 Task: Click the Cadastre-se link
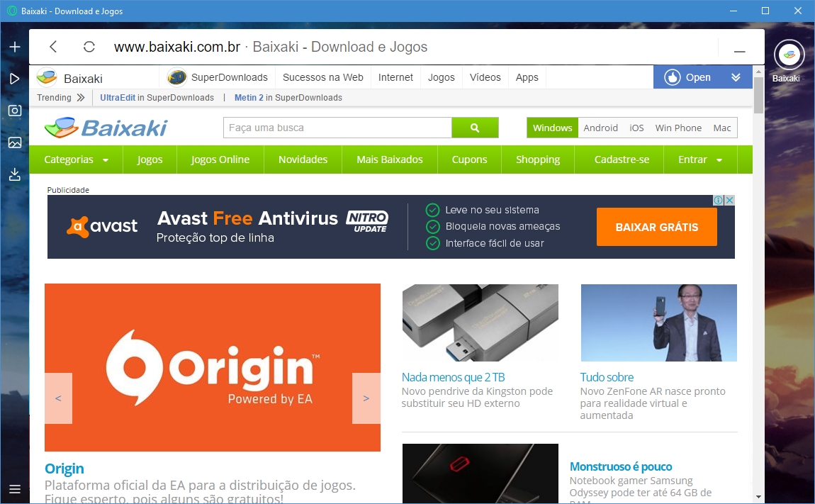click(622, 159)
